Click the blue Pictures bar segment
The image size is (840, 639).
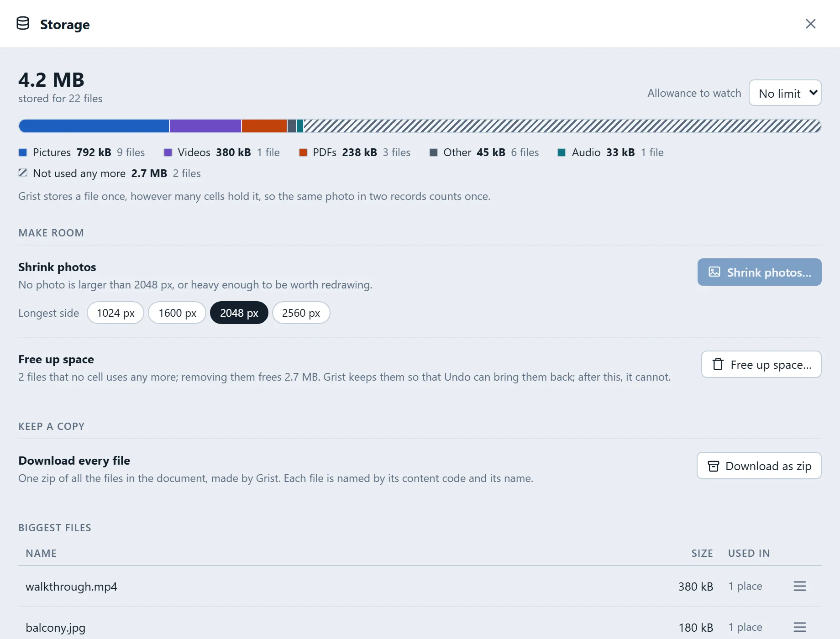click(94, 126)
